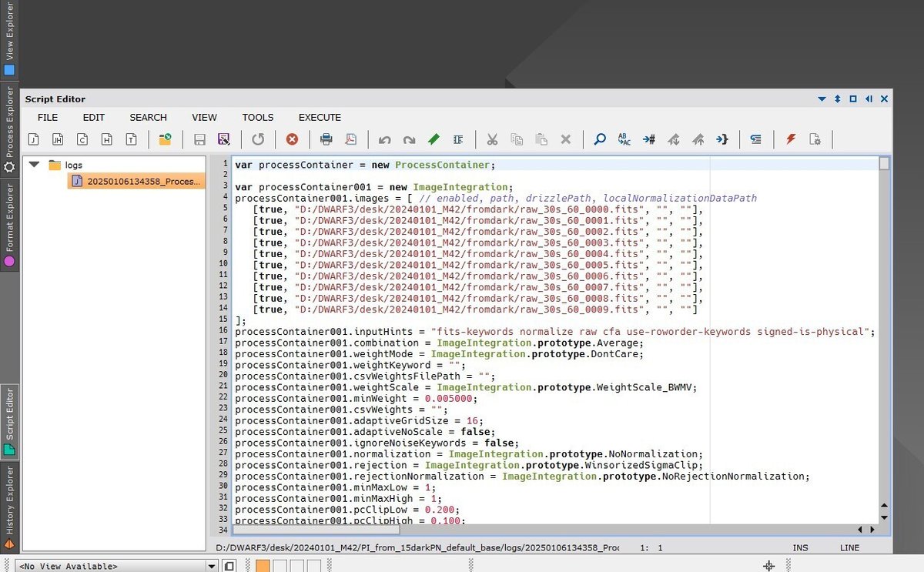Open the Replace (AB/AC) tool
The width and height of the screenshot is (924, 572).
tap(624, 139)
